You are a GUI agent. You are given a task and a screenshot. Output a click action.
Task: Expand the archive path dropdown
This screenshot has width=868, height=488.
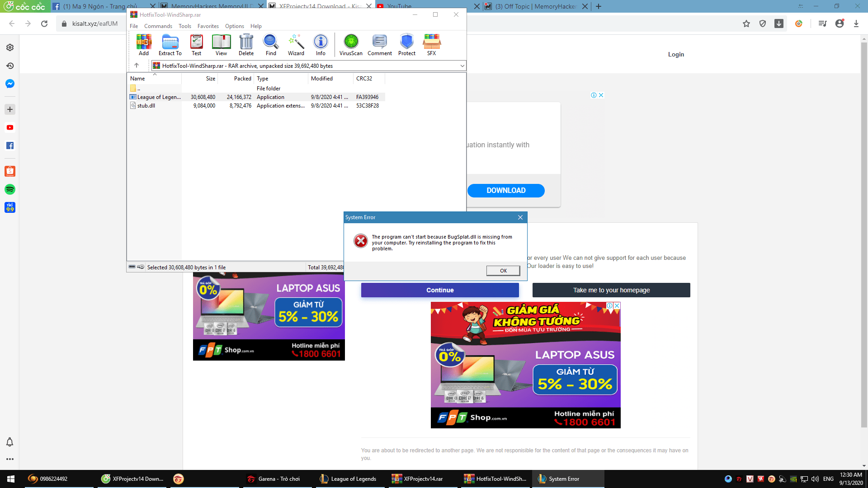click(462, 66)
